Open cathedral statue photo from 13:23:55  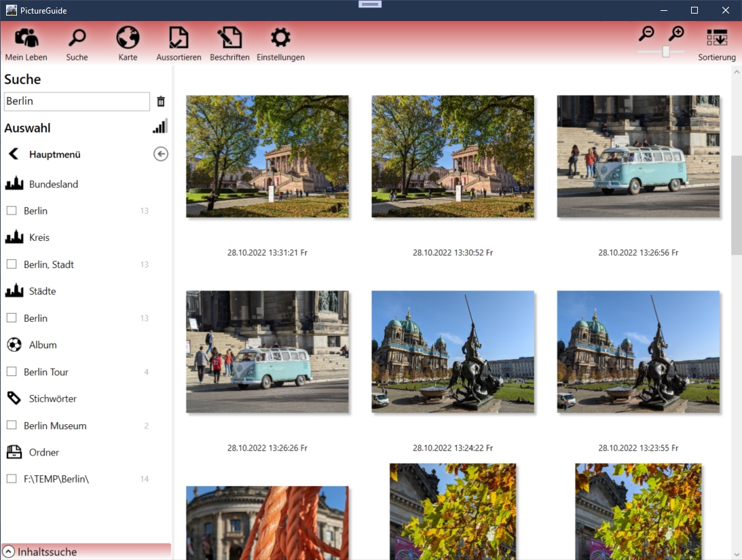tap(638, 352)
